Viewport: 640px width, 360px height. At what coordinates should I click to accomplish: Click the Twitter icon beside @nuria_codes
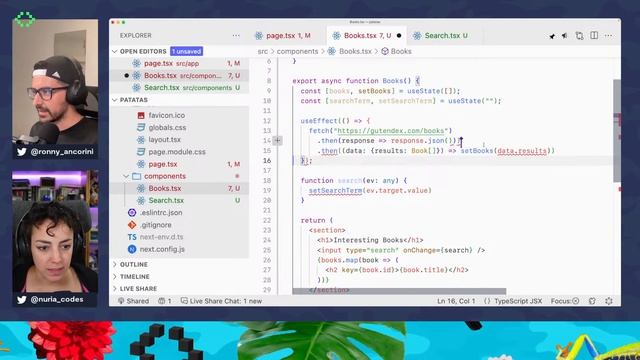pyautogui.click(x=22, y=300)
